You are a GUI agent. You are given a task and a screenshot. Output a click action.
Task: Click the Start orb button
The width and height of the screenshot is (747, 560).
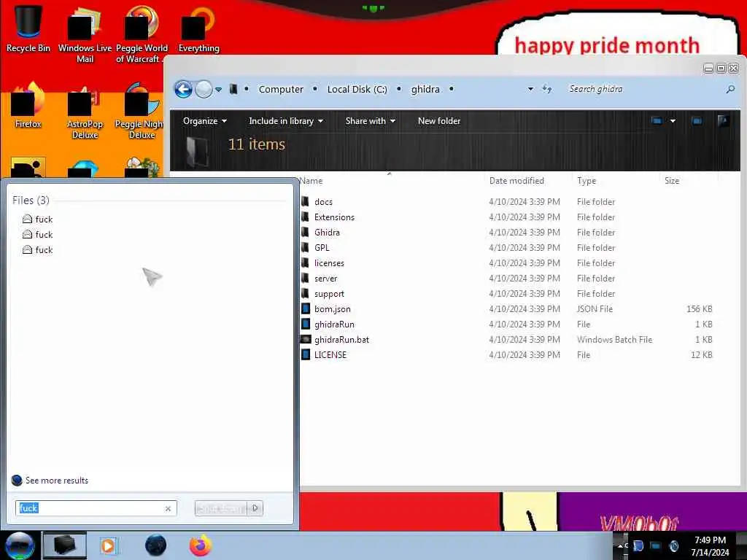point(20,545)
